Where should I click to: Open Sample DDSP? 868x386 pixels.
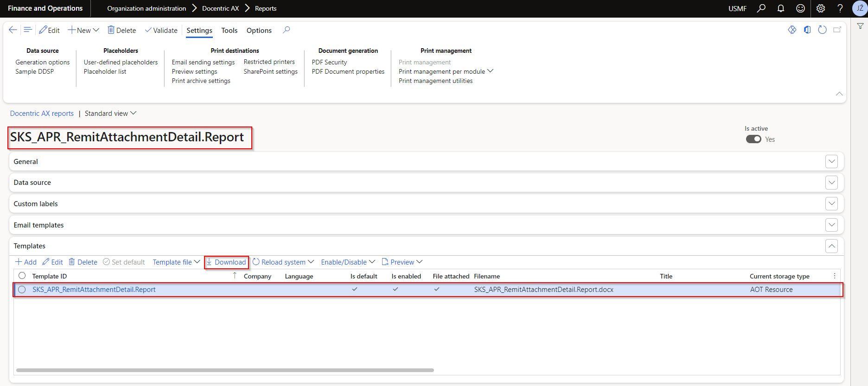click(35, 71)
